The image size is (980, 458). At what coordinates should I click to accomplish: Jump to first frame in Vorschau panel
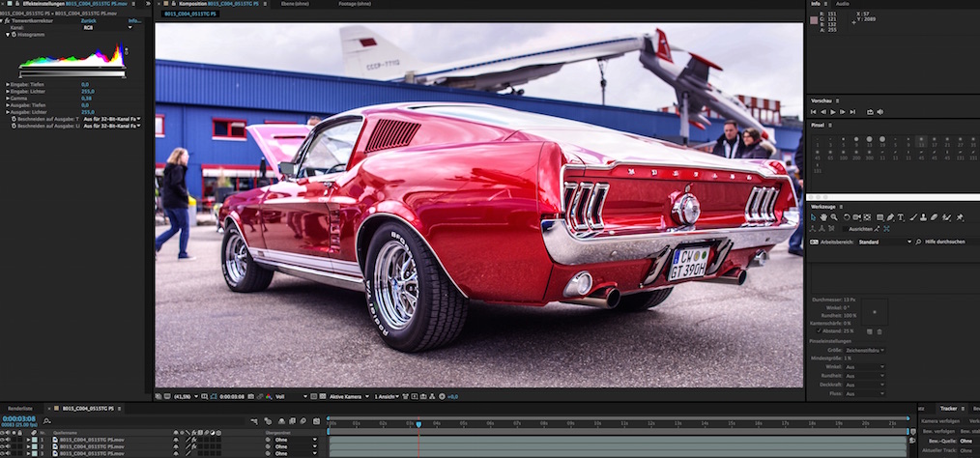[815, 112]
